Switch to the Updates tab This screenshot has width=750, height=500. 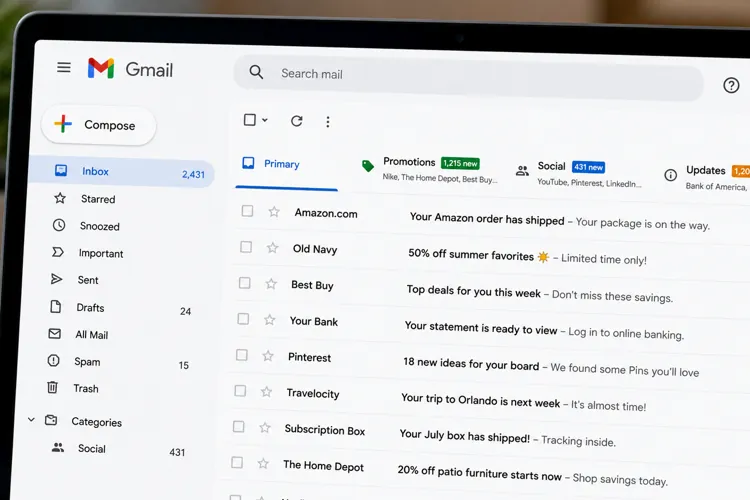(x=708, y=178)
